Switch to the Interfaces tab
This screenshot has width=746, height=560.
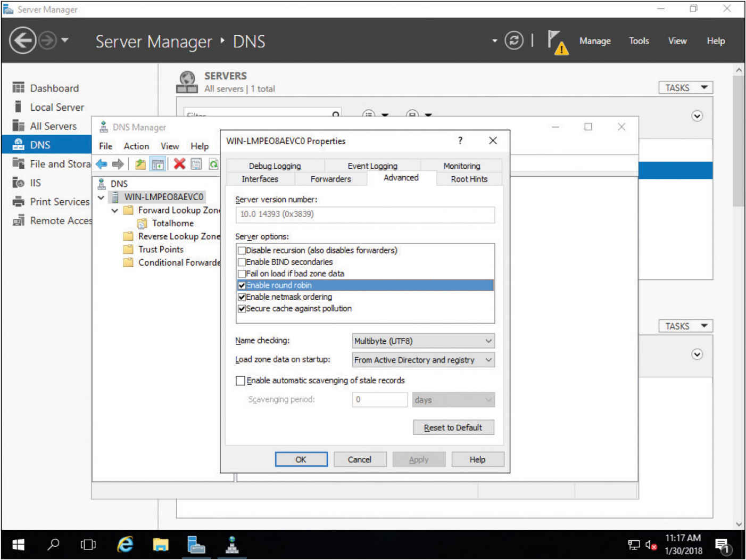point(260,179)
